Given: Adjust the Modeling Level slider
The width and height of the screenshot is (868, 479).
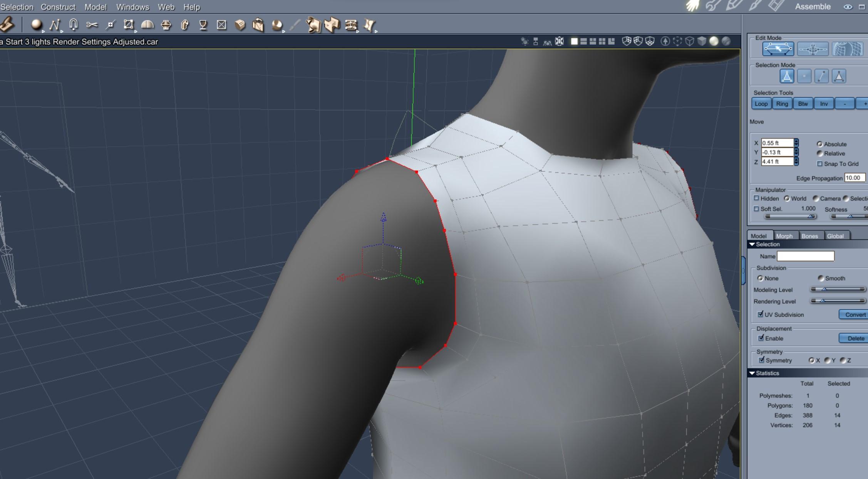Looking at the screenshot, I should click(x=824, y=289).
